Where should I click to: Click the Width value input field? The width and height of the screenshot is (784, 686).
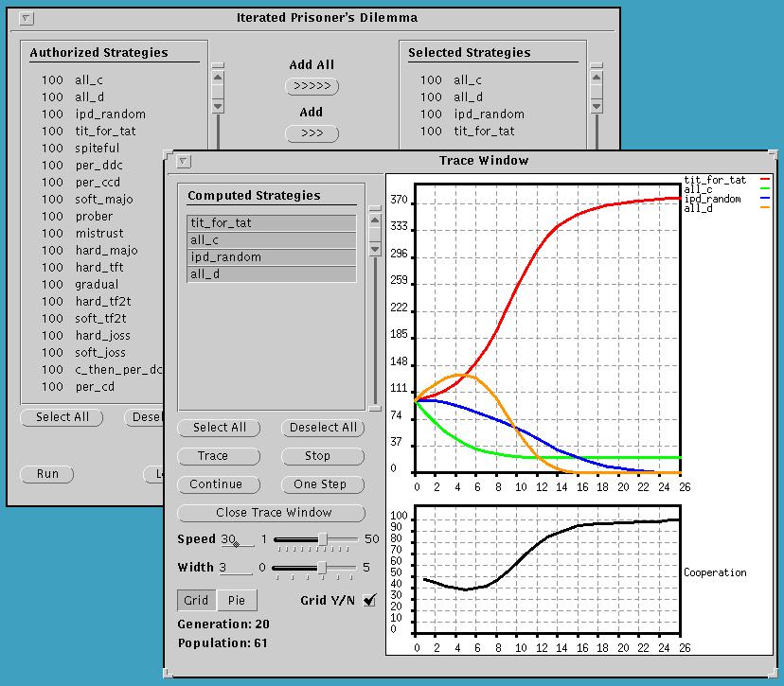click(236, 568)
